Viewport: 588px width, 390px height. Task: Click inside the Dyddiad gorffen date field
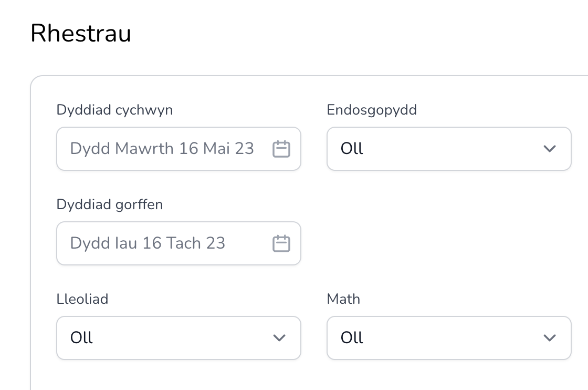pyautogui.click(x=157, y=243)
